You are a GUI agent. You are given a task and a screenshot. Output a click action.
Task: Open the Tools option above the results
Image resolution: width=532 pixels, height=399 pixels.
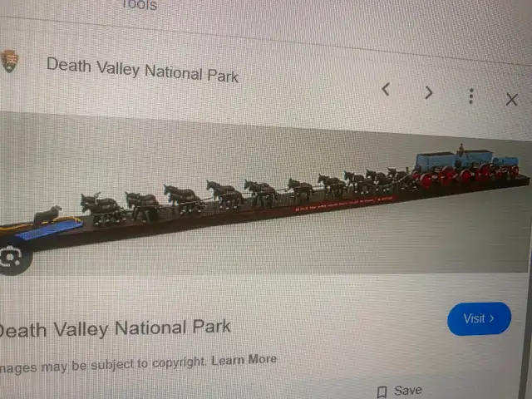click(139, 5)
